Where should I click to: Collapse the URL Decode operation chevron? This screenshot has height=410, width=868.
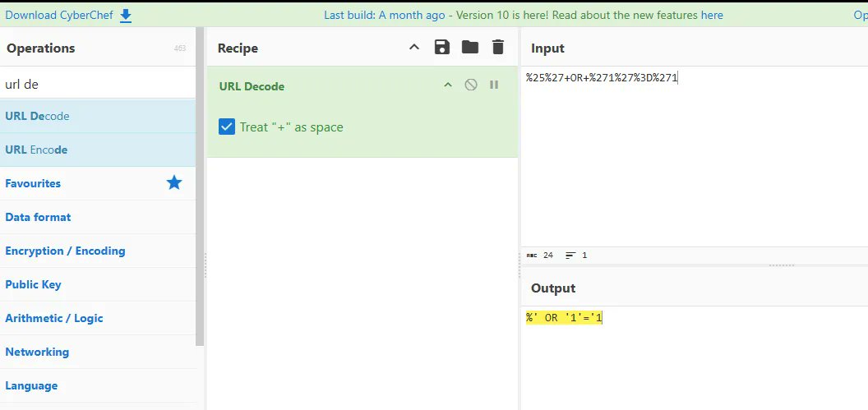tap(448, 85)
